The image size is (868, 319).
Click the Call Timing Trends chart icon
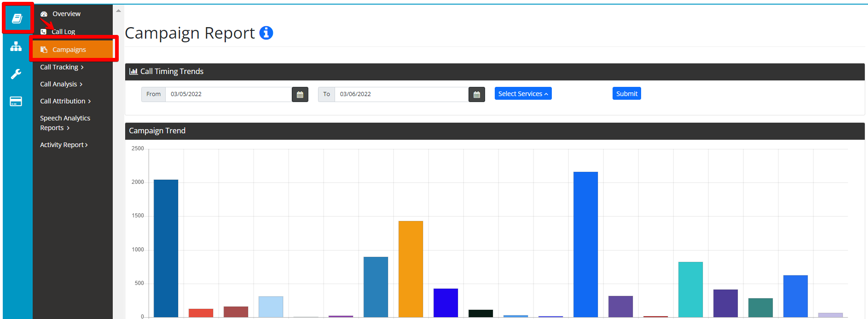pyautogui.click(x=133, y=71)
